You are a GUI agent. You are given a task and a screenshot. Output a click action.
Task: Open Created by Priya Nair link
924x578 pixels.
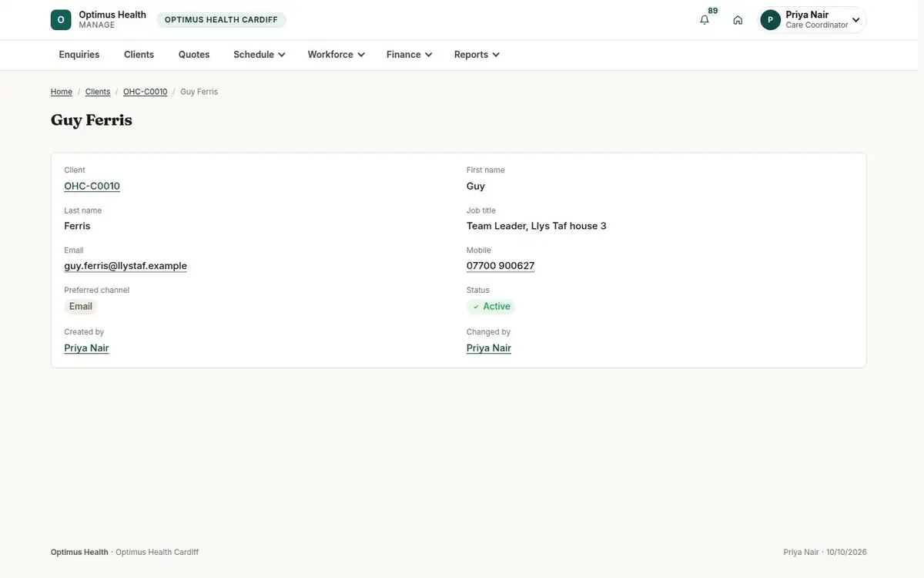pos(87,348)
